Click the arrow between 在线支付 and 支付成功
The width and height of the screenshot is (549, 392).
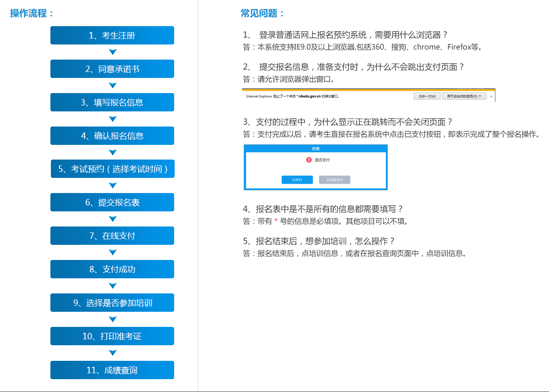pyautogui.click(x=112, y=252)
